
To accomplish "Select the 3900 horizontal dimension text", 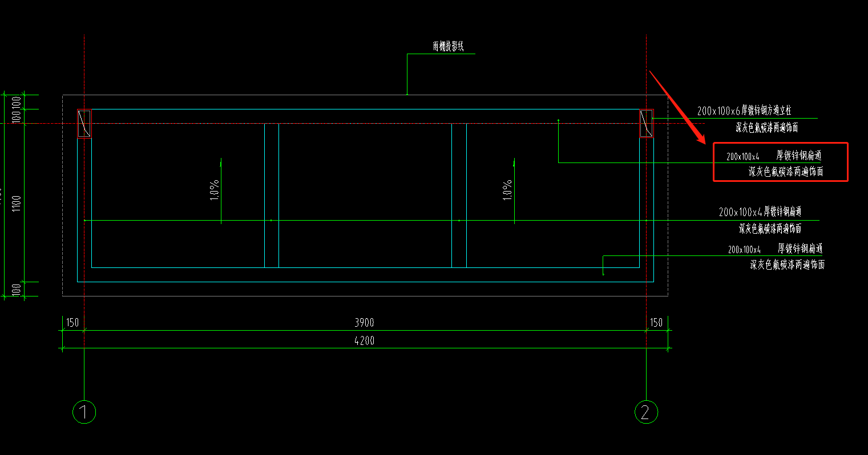I will (364, 323).
